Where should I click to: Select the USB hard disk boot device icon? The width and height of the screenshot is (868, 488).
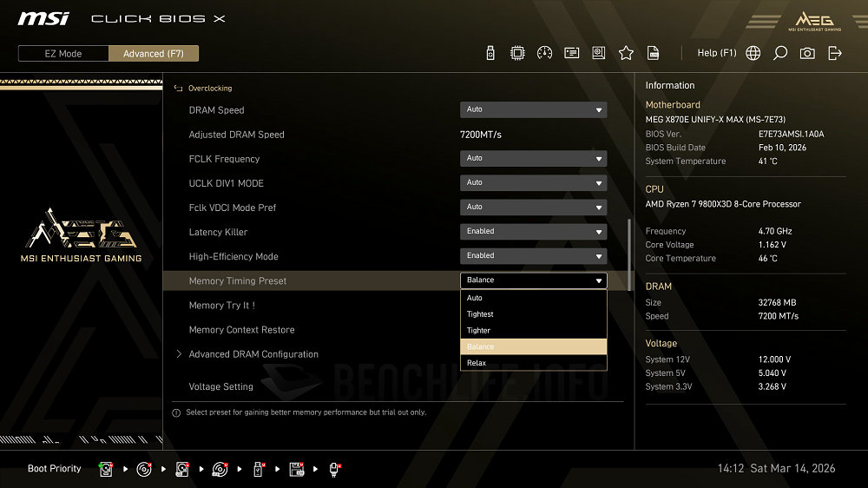(x=182, y=469)
